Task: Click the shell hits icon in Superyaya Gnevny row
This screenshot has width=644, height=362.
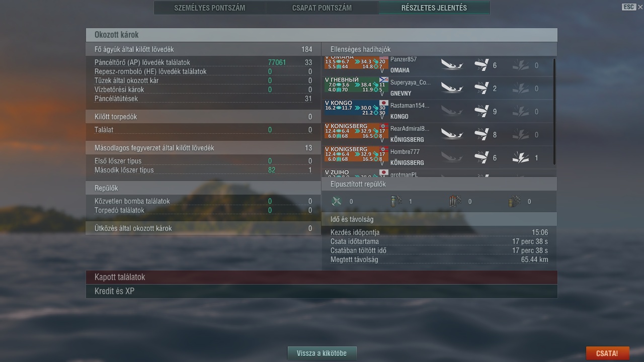Action: coord(481,88)
